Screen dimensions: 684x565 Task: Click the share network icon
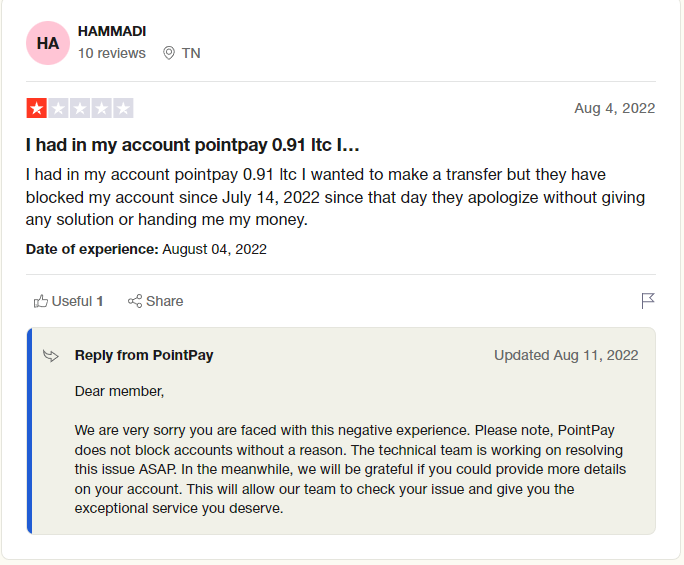tap(135, 301)
